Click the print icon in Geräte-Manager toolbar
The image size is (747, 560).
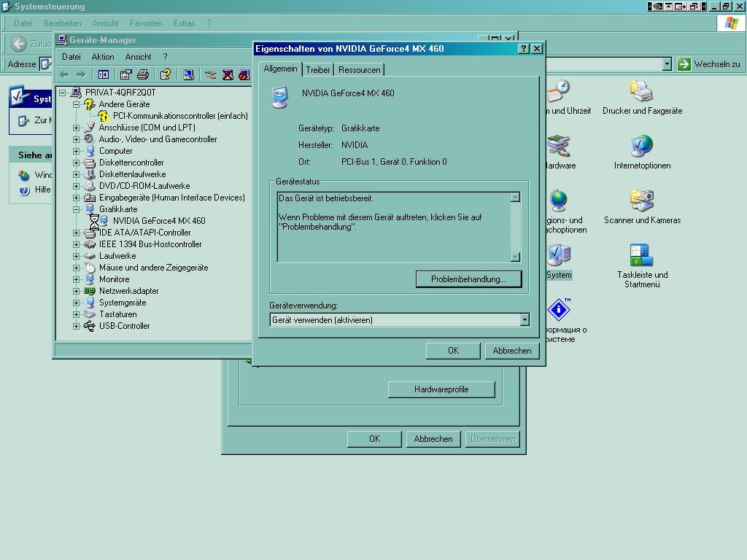coord(143,74)
